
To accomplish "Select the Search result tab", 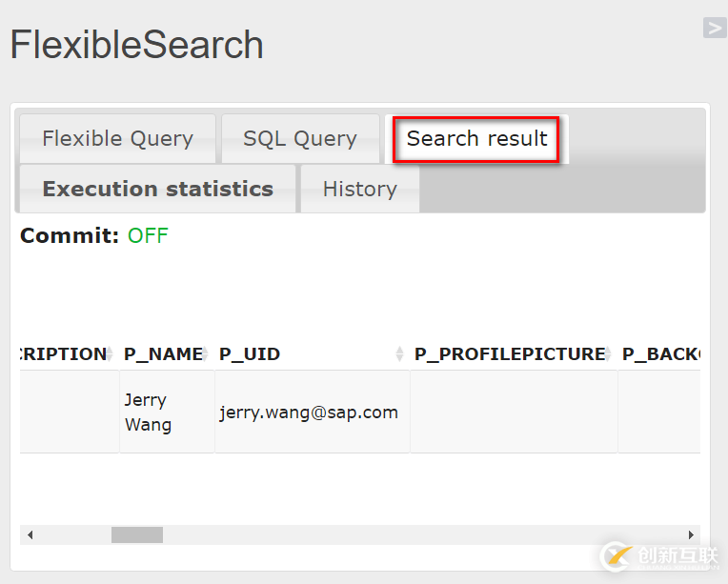I will click(476, 139).
